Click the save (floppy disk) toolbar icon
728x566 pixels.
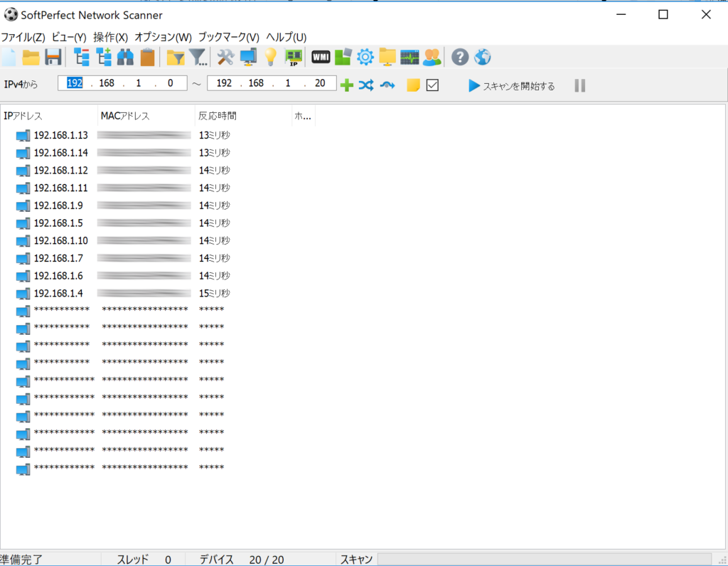53,58
